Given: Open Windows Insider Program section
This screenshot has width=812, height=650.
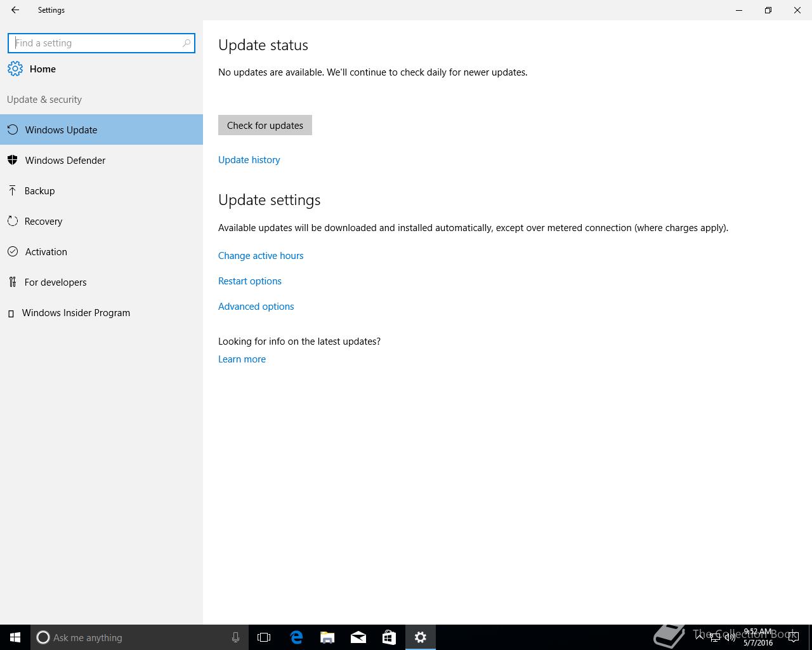Looking at the screenshot, I should (101, 312).
